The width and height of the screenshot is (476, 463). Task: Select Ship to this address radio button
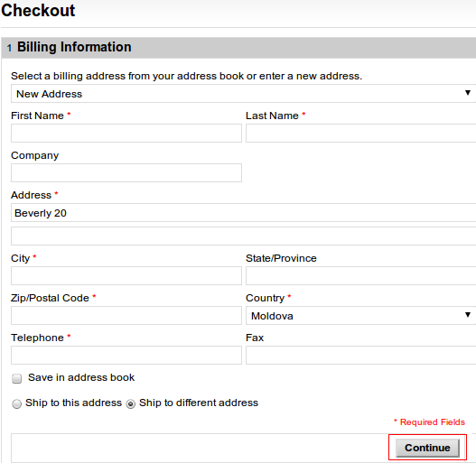tap(16, 403)
